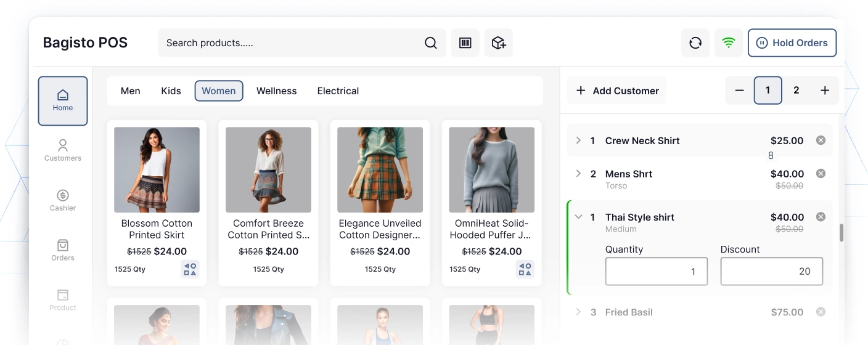The height and width of the screenshot is (345, 868).
Task: Expand the Crew Neck Shirt cart item
Action: (578, 140)
